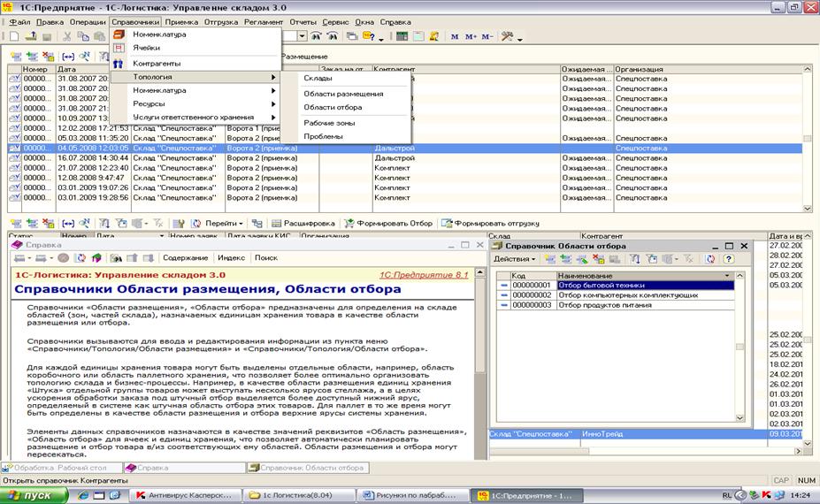Click the Формировать Отбор toolbar button
This screenshot has height=504, width=820.
[x=388, y=223]
